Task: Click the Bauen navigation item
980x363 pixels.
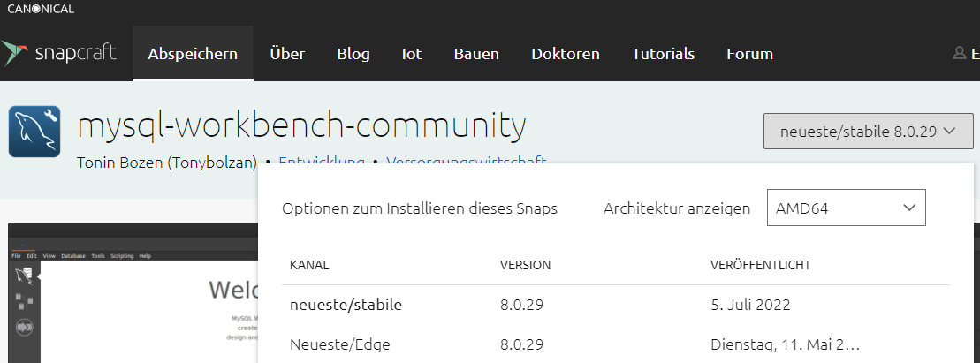Action: pos(476,54)
